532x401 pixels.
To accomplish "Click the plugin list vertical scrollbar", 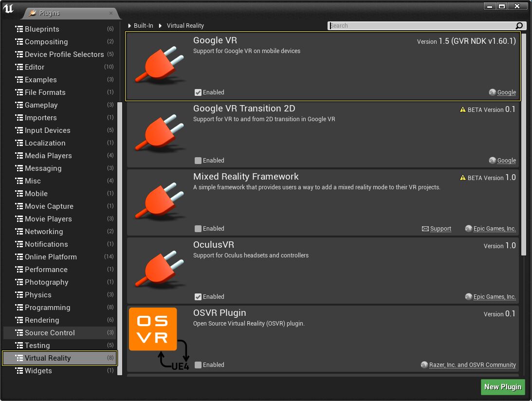I will [x=523, y=146].
